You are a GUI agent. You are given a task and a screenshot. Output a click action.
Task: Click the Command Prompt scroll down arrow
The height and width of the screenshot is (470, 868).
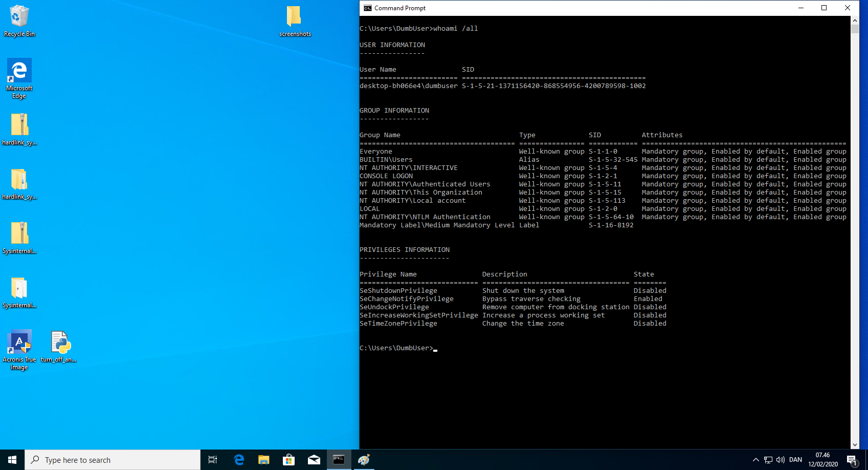(x=855, y=445)
